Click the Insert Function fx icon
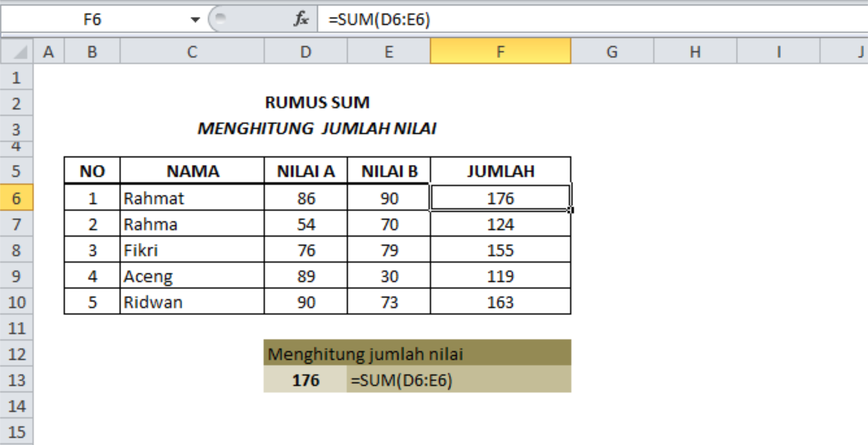Viewport: 868px width, 445px height. click(x=301, y=19)
